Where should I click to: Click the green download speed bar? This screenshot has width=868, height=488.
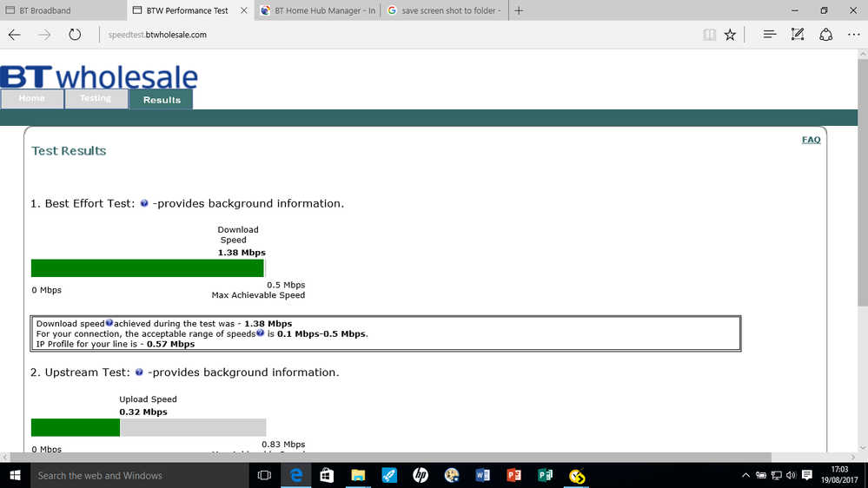(x=147, y=268)
